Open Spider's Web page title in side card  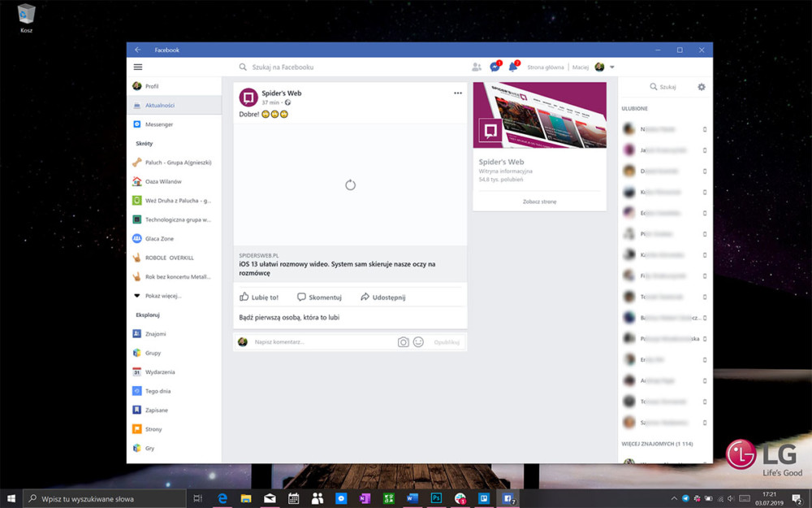pyautogui.click(x=501, y=162)
